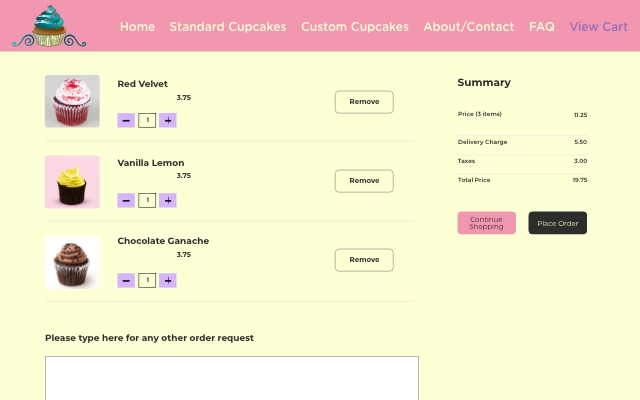
Task: Open the Red Velvet cupcake thumbnail
Action: pyautogui.click(x=72, y=101)
